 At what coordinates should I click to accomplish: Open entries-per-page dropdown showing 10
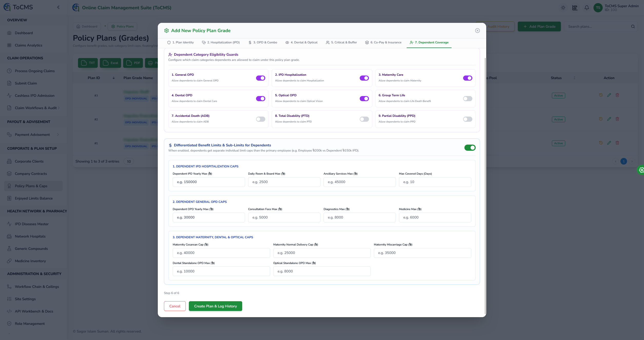(x=129, y=162)
